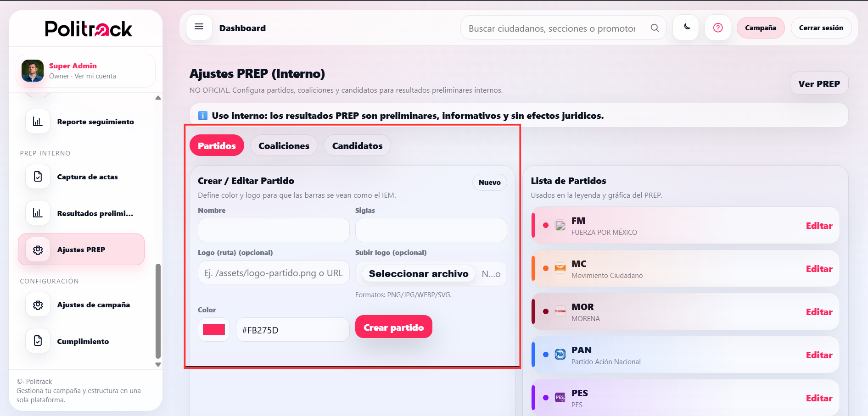The image size is (868, 416).
Task: Toggle the FM party status dot
Action: pyautogui.click(x=546, y=225)
